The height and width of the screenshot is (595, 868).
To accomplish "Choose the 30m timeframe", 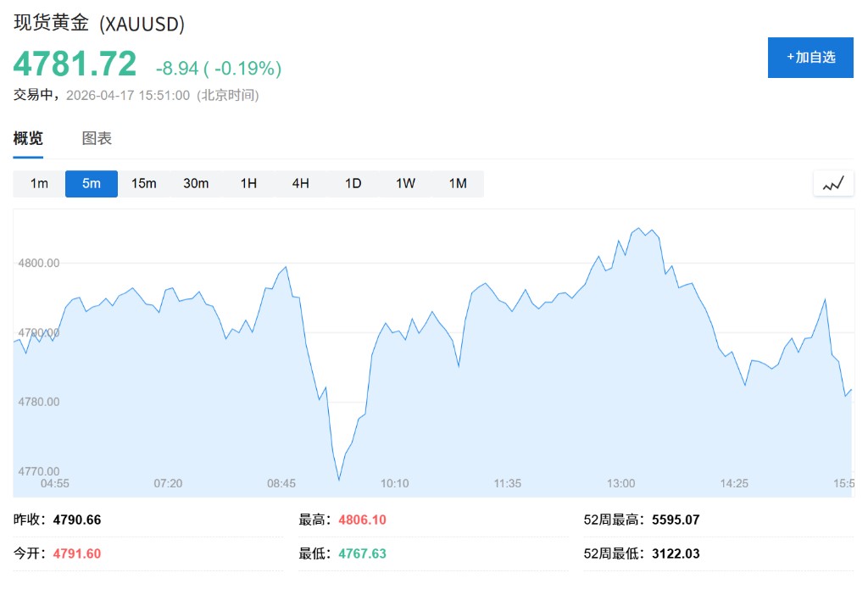I will pos(196,184).
